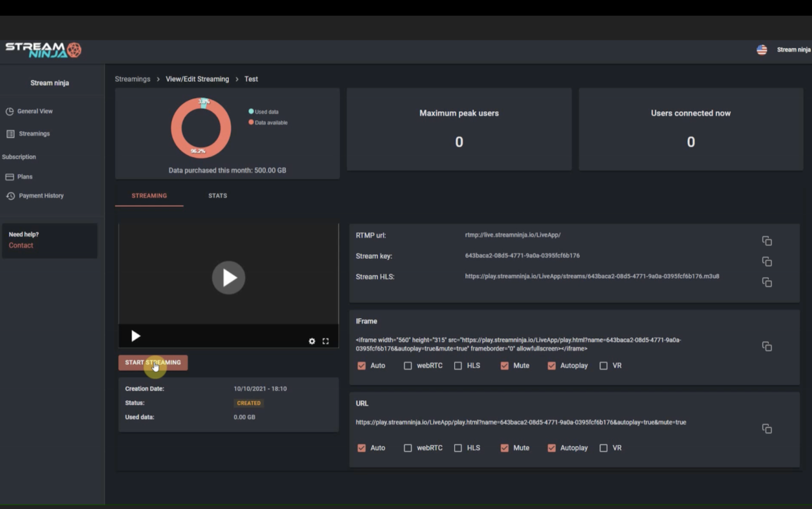Open General View in the sidebar

click(x=35, y=111)
